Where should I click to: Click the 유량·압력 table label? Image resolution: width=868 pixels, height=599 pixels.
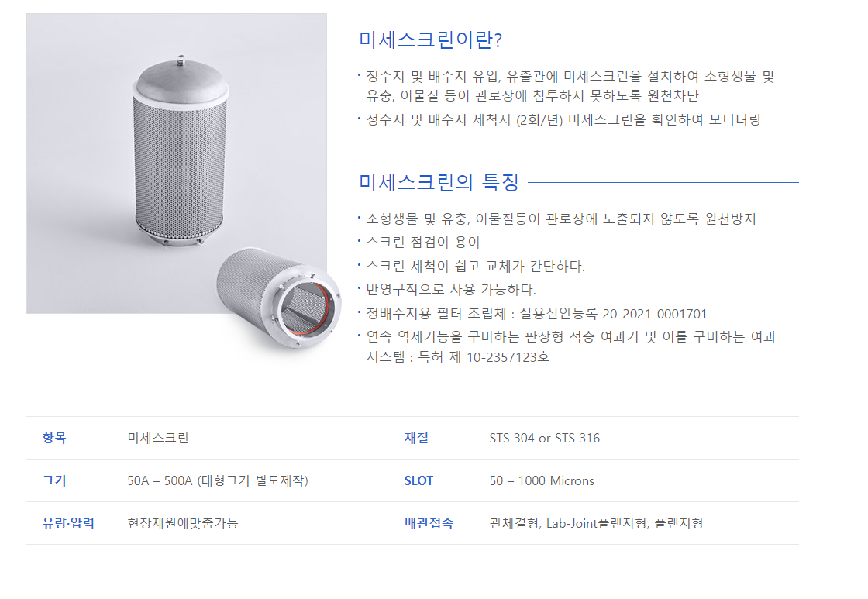click(x=68, y=523)
